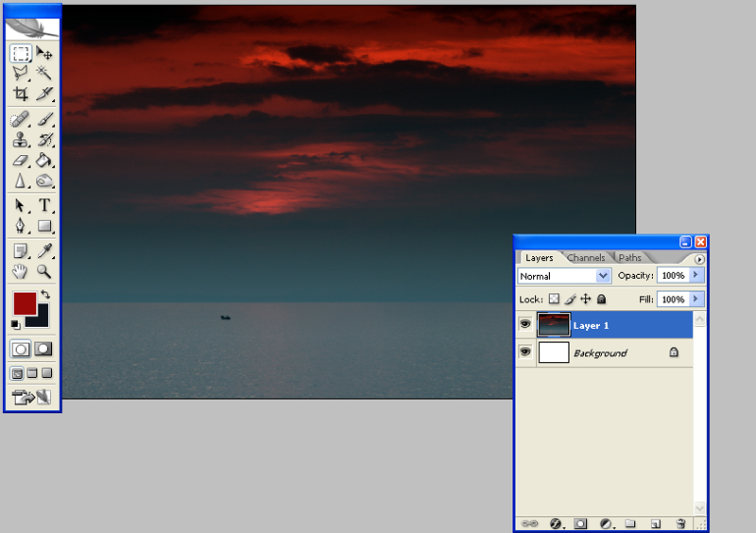Image resolution: width=756 pixels, height=533 pixels.
Task: Reset to default foreground and background colors
Action: tap(15, 325)
